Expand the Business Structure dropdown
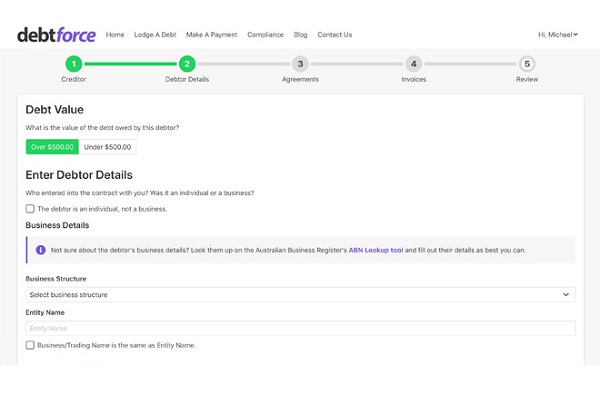 (300, 295)
